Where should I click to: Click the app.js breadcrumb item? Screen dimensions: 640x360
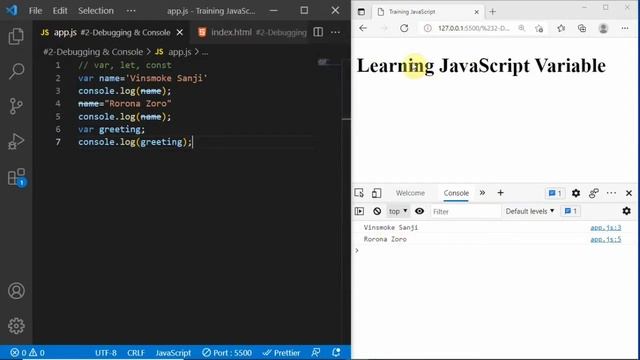pos(173,52)
